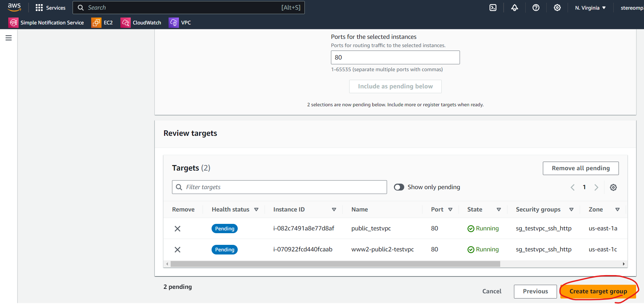Viewport: 644px width, 304px height.
Task: Open the help question mark menu
Action: [536, 8]
